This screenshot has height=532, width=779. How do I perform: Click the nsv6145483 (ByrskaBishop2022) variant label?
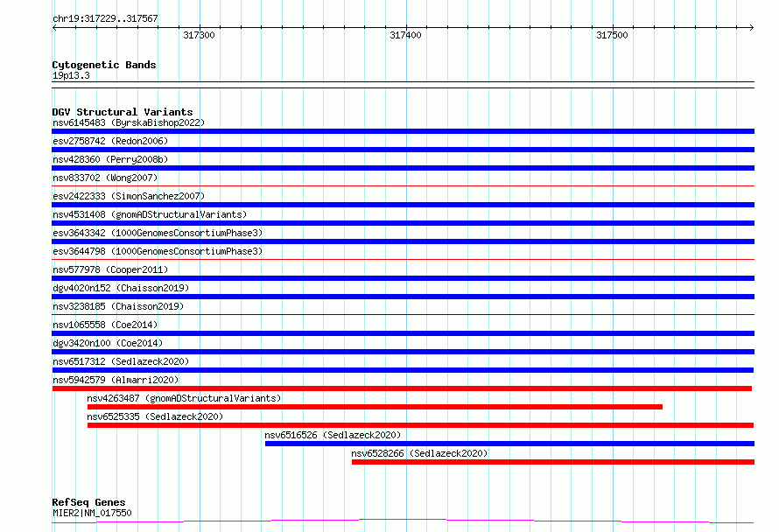[x=129, y=122]
